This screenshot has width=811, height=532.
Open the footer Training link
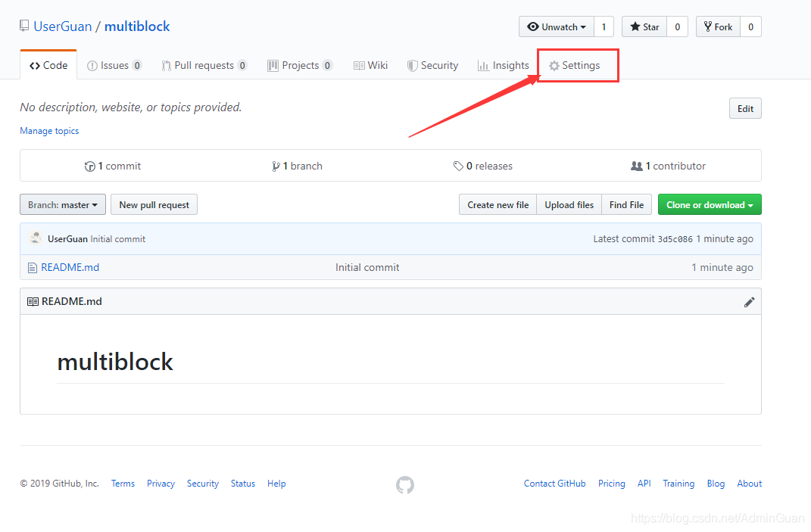678,484
